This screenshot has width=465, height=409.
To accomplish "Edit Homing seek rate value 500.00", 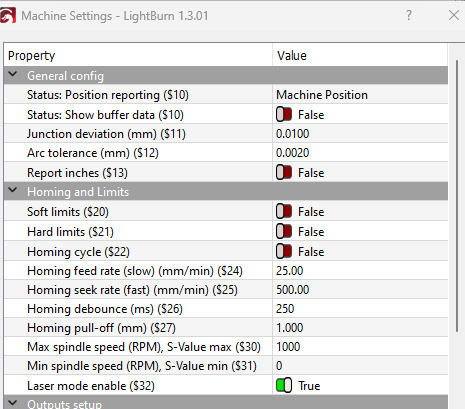I will point(292,290).
